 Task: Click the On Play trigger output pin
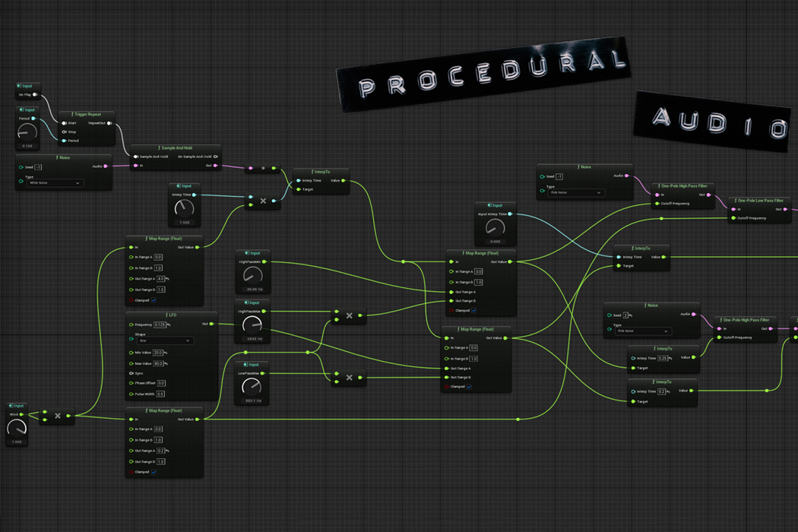click(x=35, y=95)
